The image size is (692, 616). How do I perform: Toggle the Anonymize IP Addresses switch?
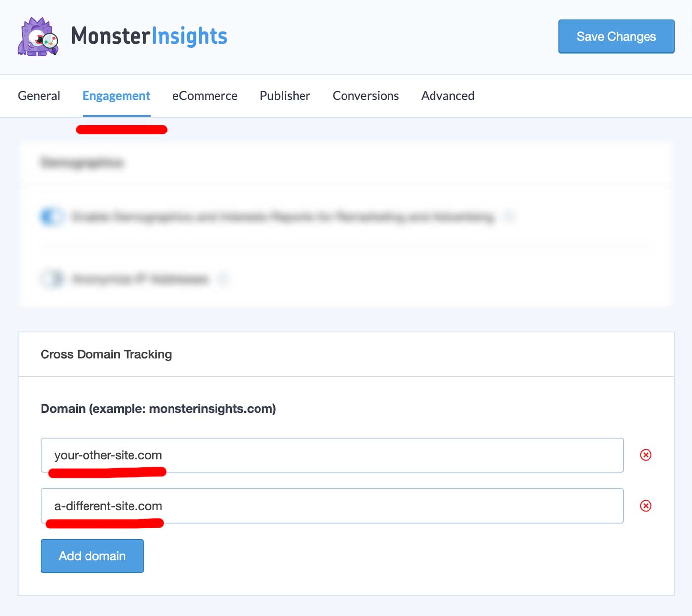(x=52, y=279)
